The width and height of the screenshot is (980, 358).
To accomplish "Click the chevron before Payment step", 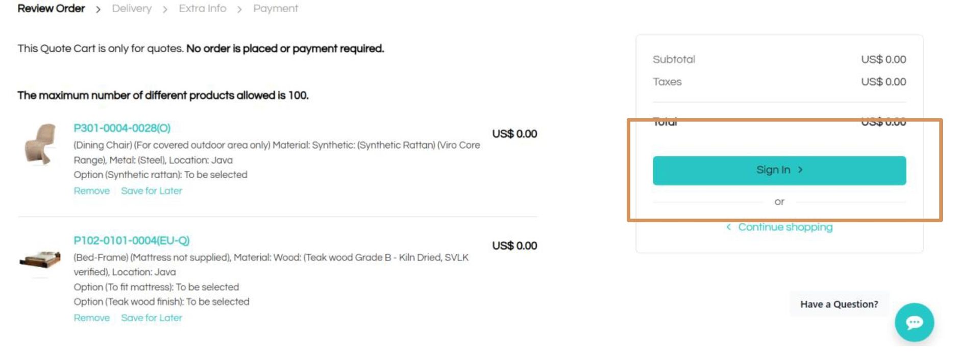I will (239, 9).
